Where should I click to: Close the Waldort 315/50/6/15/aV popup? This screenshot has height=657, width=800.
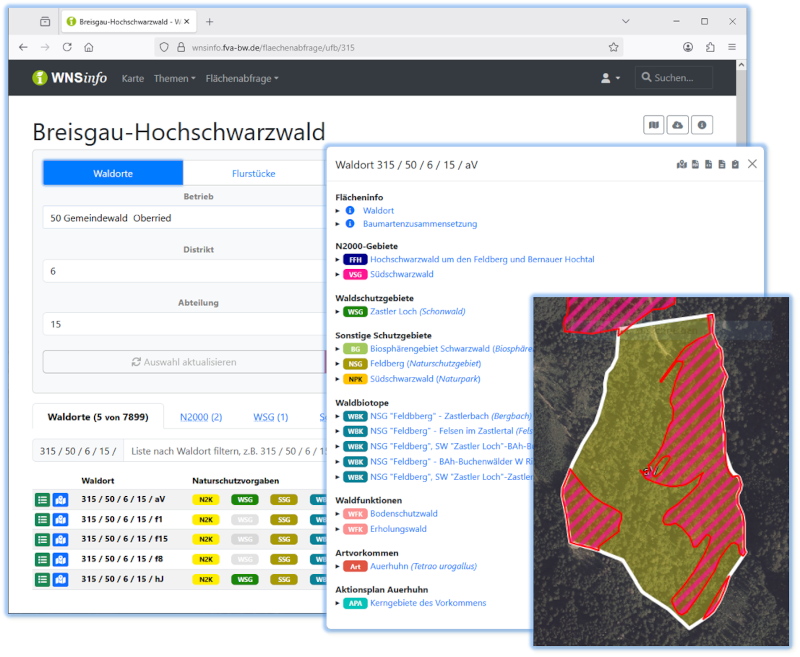[752, 164]
